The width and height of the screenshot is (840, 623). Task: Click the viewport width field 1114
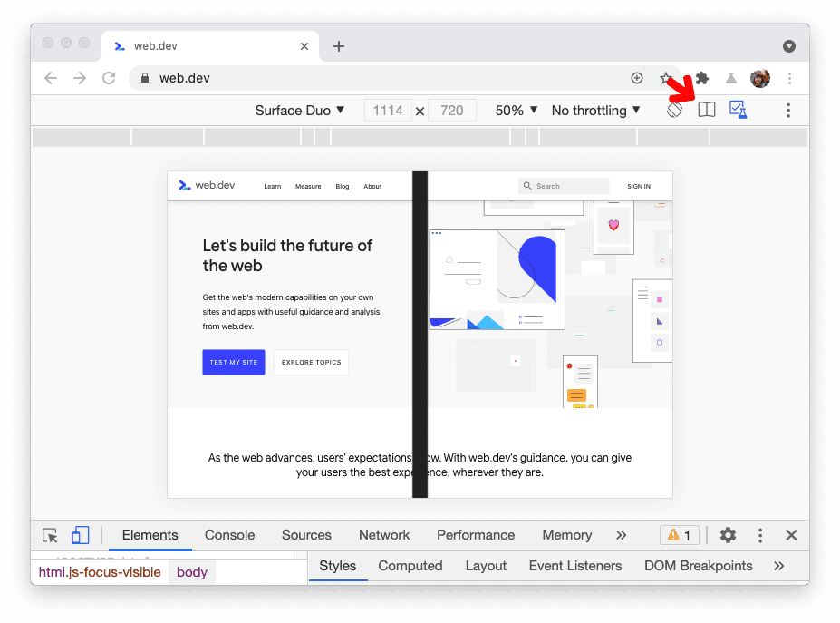(388, 111)
